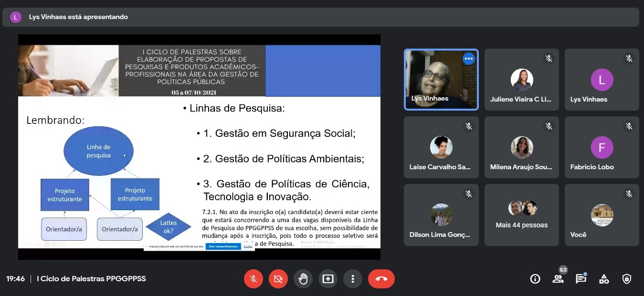The image size is (644, 296).
Task: Open the meeting details info icon
Action: pos(535,279)
